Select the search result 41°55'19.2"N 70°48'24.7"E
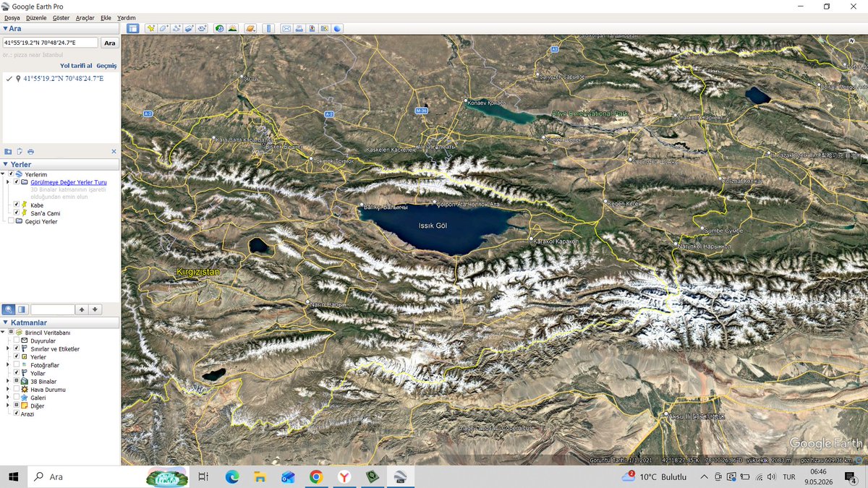This screenshot has height=488, width=868. [x=63, y=78]
